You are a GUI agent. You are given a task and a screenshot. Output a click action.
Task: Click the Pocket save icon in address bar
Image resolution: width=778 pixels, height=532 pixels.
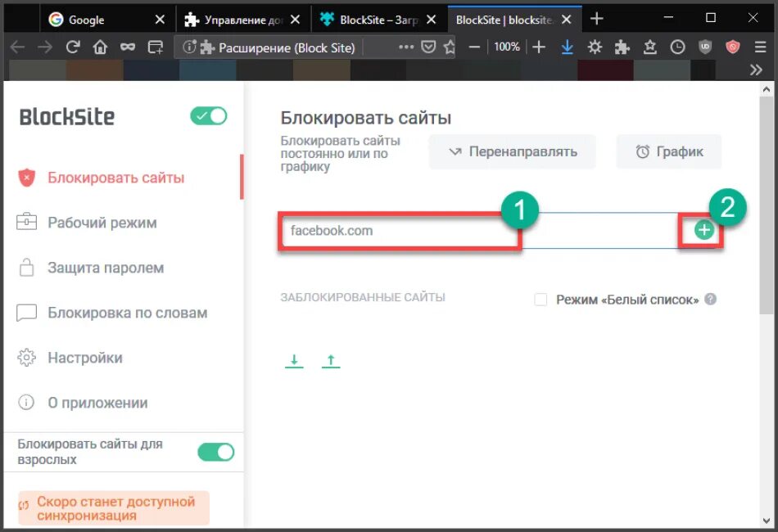(428, 47)
